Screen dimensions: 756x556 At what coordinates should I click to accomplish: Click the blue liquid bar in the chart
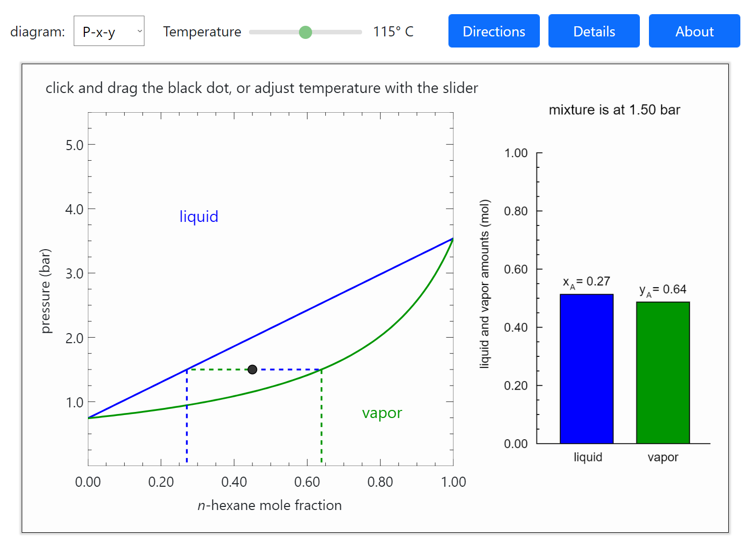point(586,369)
